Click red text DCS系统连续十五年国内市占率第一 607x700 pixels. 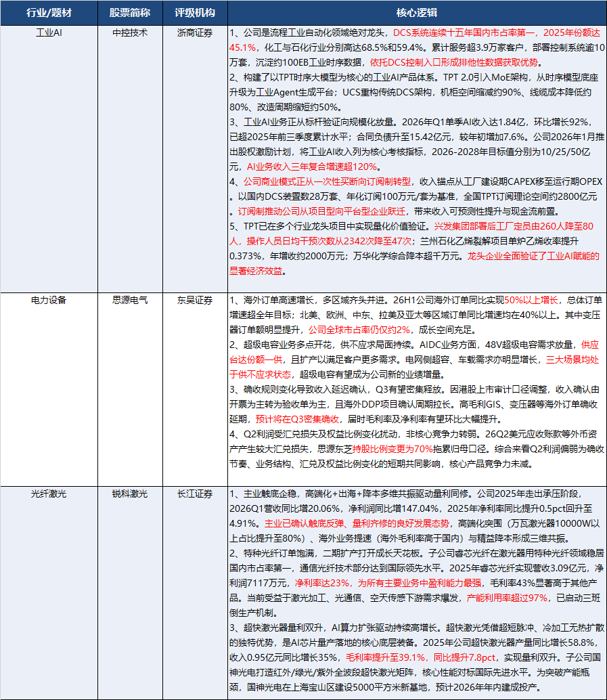tap(464, 32)
